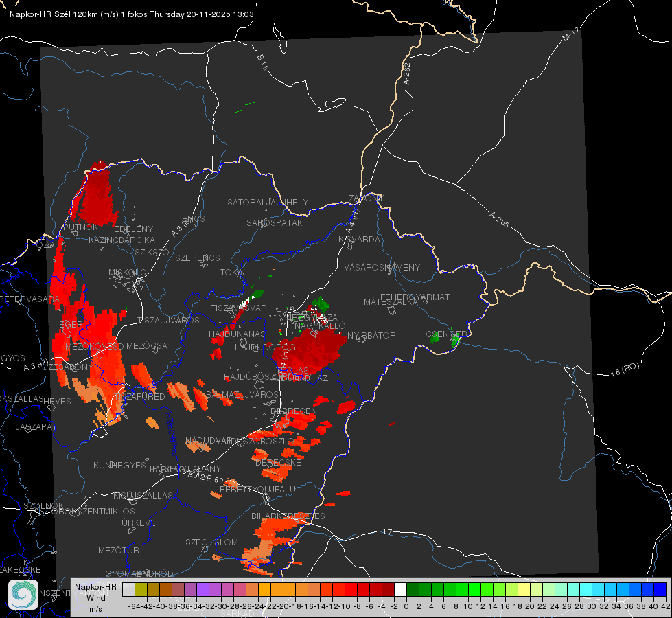
Task: Click the '18 (RO)' road label
Action: click(x=625, y=369)
